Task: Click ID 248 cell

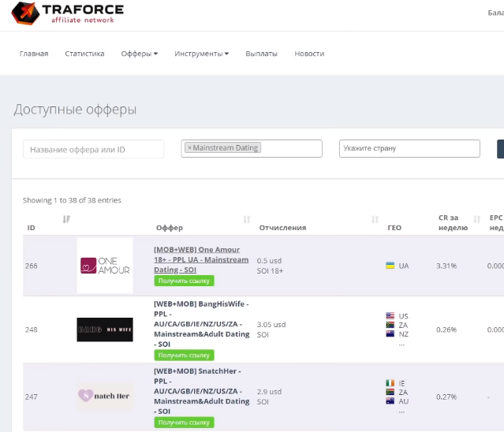Action: tap(32, 330)
